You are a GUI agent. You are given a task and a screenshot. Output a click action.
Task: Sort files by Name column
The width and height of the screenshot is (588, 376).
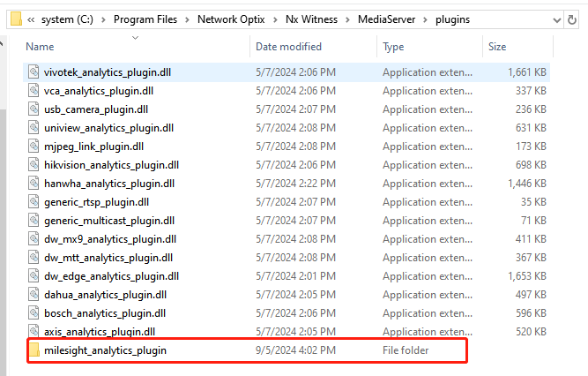pyautogui.click(x=40, y=47)
